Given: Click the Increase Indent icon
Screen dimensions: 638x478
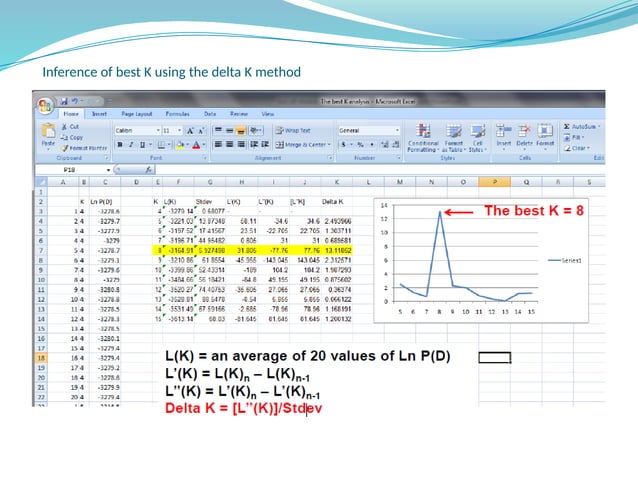Looking at the screenshot, I should click(265, 144).
